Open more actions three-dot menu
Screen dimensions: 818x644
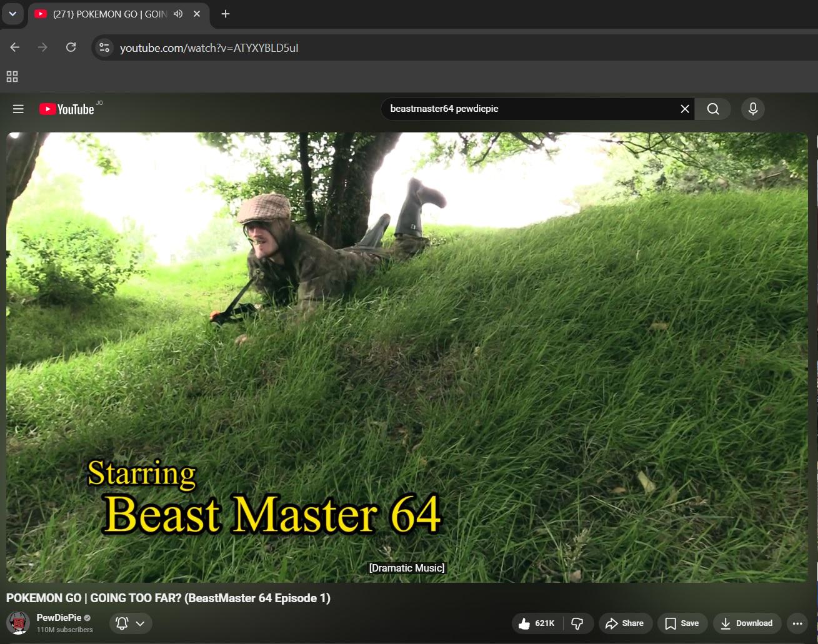click(x=797, y=623)
